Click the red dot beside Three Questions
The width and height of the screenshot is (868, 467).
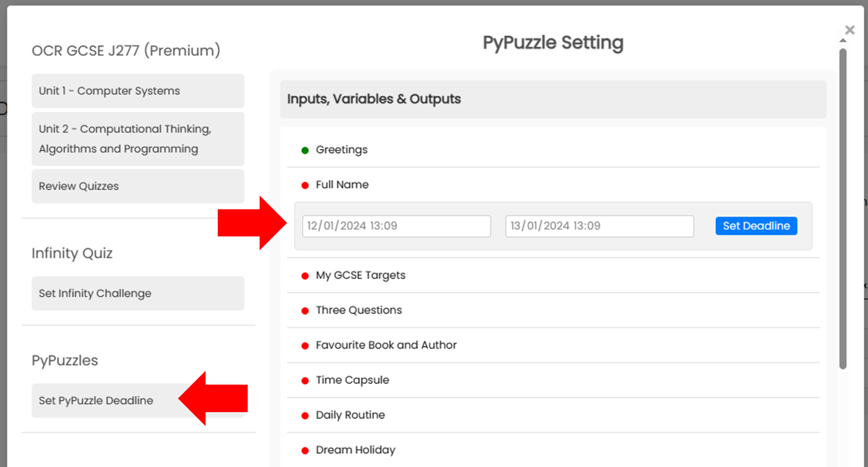click(305, 310)
